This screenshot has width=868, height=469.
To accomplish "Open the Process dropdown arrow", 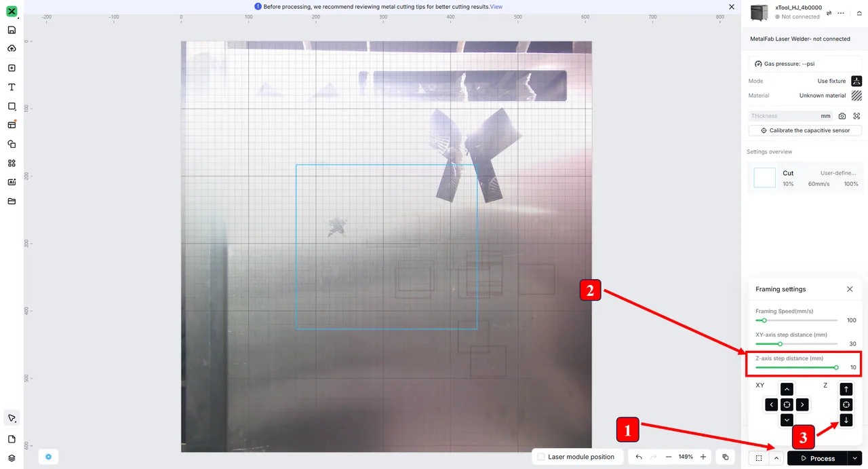I will (855, 458).
